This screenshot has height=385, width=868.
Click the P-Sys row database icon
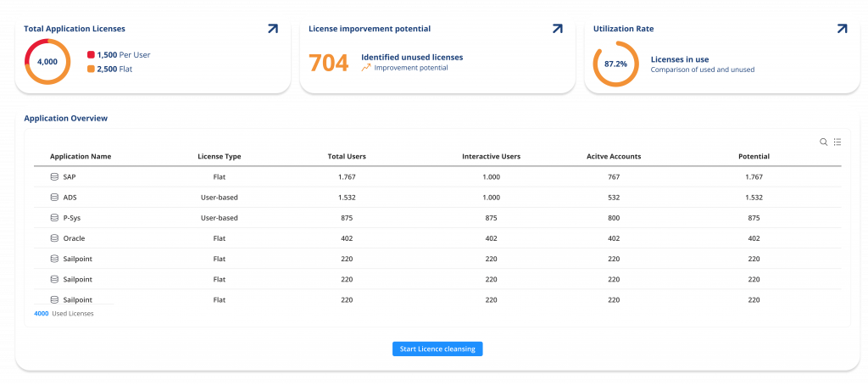[x=55, y=218]
